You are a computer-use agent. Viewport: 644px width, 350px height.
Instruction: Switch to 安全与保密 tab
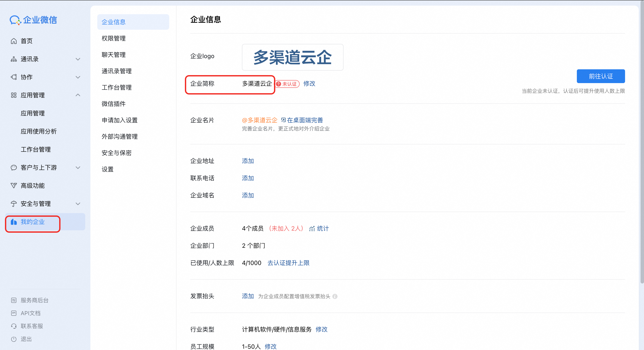tap(116, 153)
